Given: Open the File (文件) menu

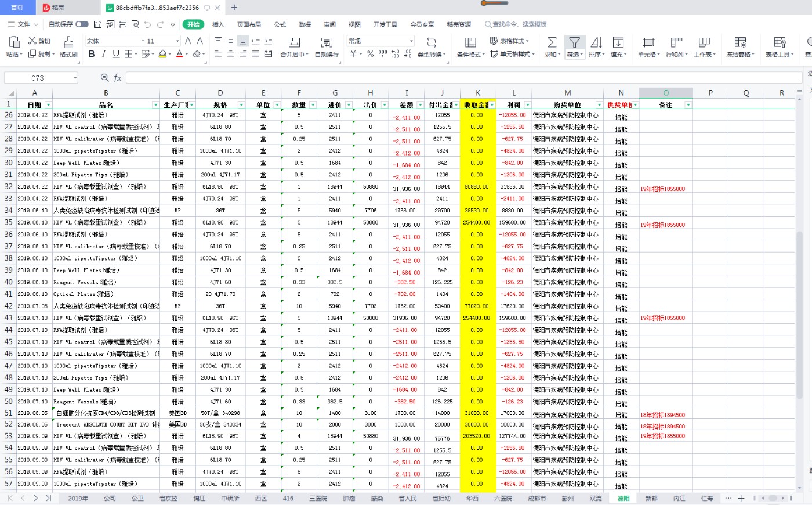Looking at the screenshot, I should coord(23,24).
